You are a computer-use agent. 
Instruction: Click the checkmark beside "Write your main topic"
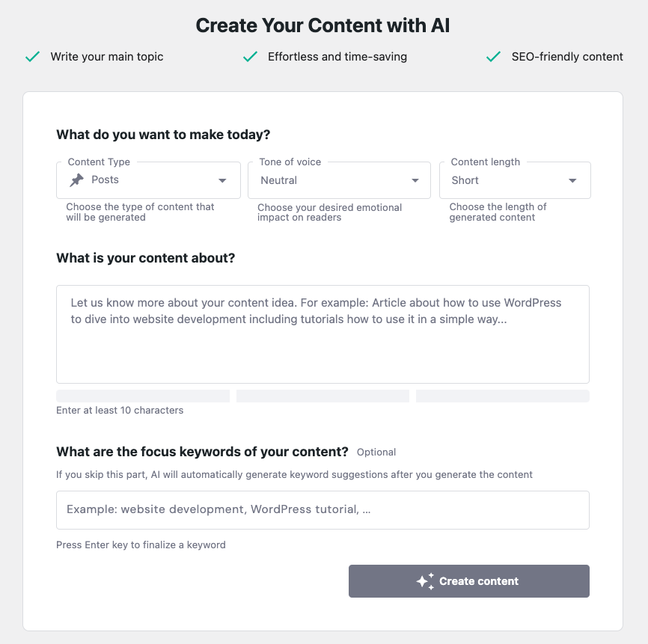[32, 56]
